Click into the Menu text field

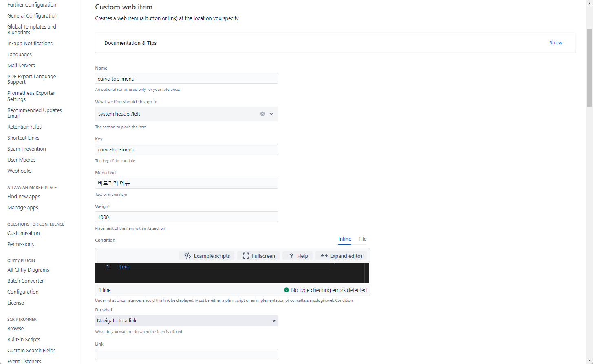point(187,183)
